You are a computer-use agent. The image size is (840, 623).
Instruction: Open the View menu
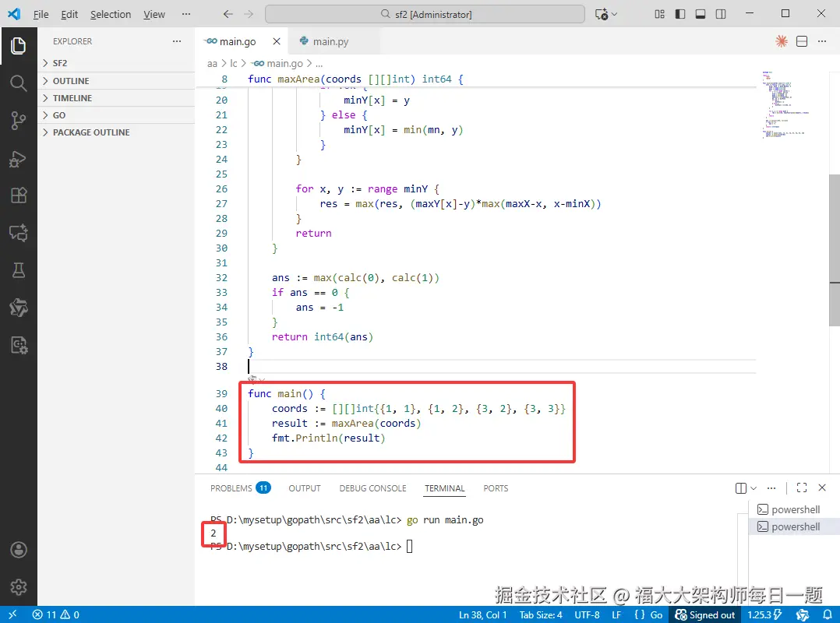(x=154, y=15)
